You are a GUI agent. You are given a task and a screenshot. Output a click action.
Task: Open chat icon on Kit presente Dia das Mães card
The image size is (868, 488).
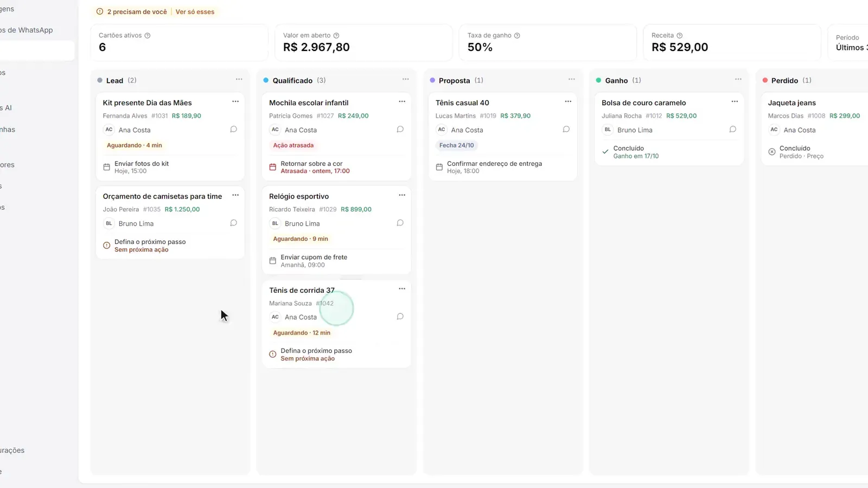(233, 130)
